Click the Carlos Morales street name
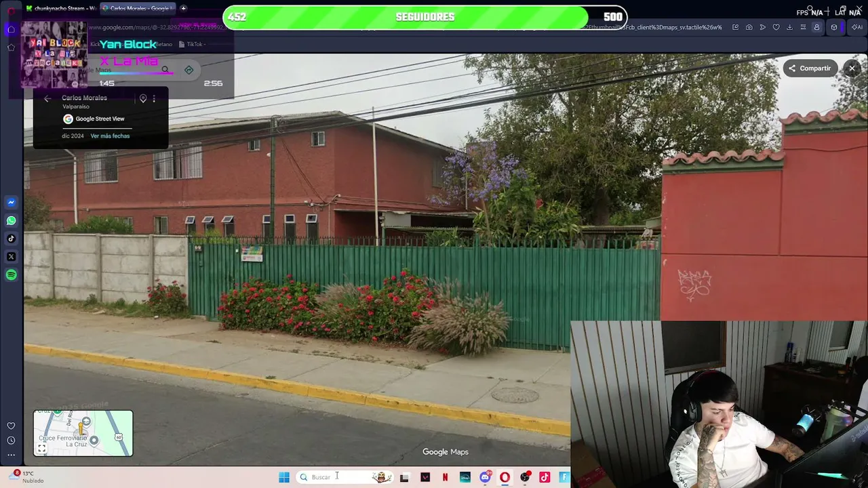Screen dimensions: 868x488 coord(84,98)
